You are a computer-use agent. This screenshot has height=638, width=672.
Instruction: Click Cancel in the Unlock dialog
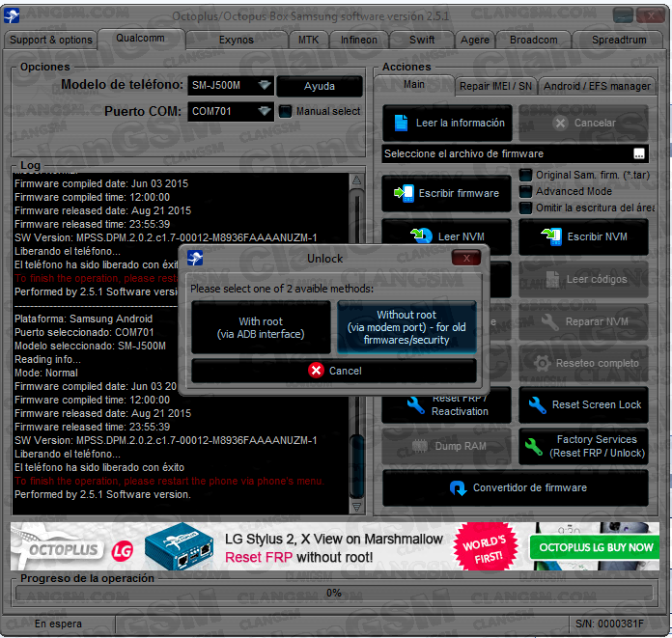334,371
